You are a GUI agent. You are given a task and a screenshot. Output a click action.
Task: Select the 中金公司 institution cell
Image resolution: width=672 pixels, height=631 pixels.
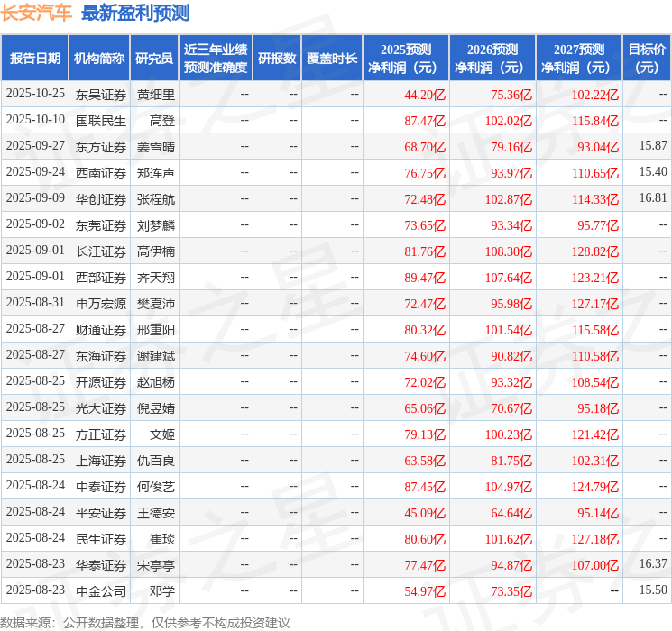pyautogui.click(x=101, y=591)
